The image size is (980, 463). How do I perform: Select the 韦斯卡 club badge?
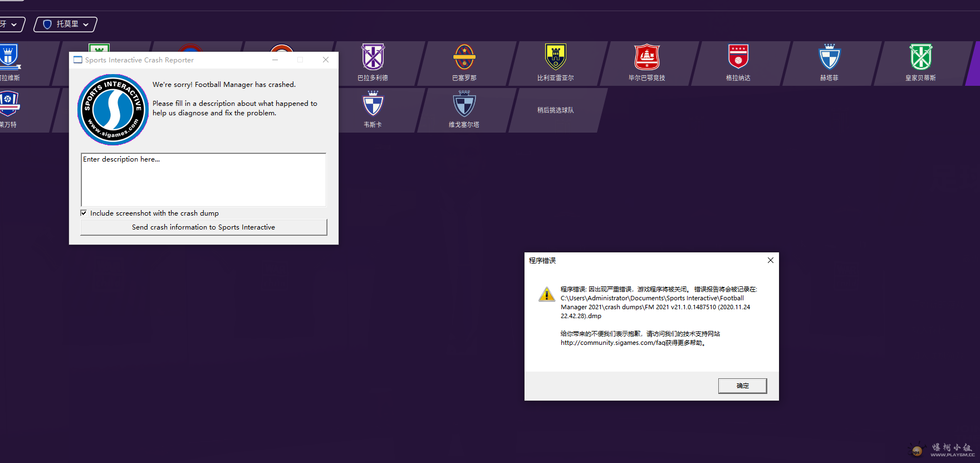pyautogui.click(x=373, y=104)
